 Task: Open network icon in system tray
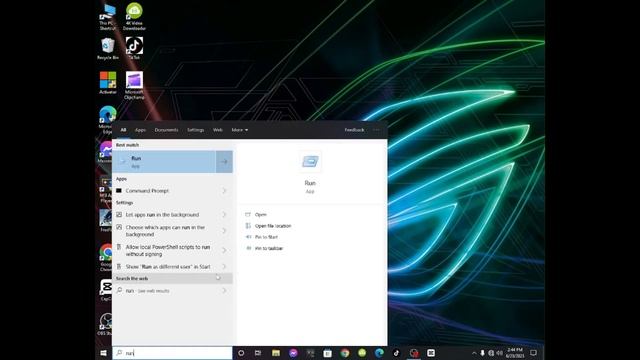(491, 353)
